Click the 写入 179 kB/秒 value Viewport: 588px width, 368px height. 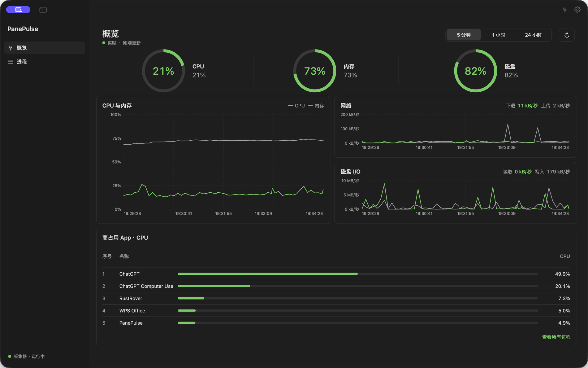click(x=552, y=172)
